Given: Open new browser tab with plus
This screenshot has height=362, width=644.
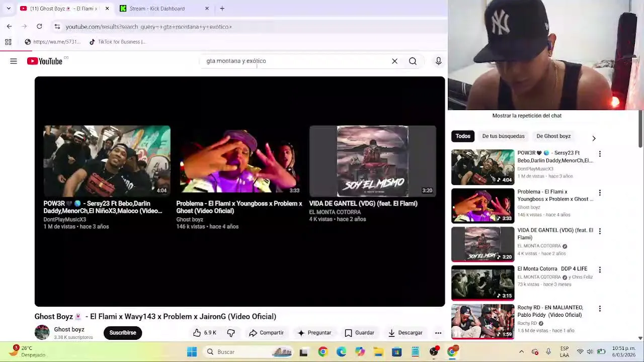Looking at the screenshot, I should pos(222,9).
